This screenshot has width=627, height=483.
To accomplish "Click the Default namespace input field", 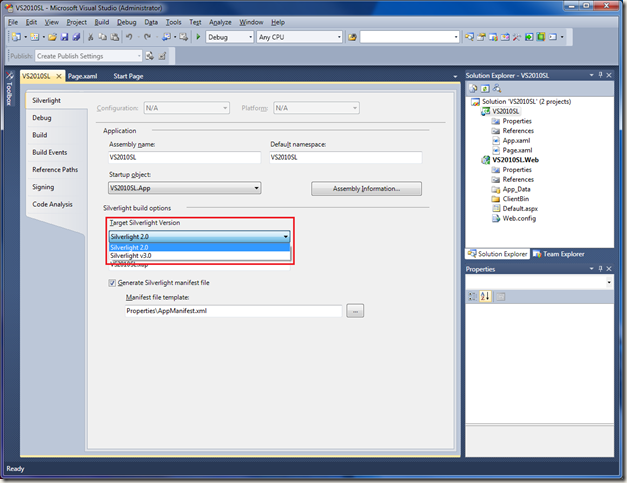I will (345, 157).
